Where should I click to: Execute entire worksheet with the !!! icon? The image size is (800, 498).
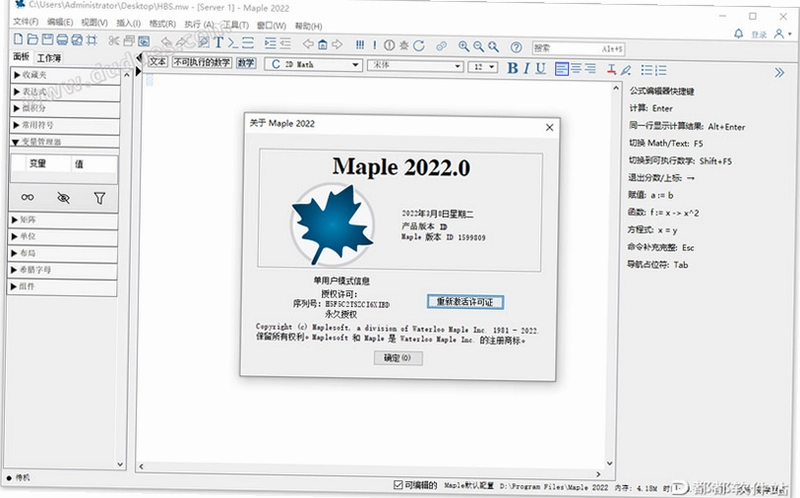click(x=360, y=45)
